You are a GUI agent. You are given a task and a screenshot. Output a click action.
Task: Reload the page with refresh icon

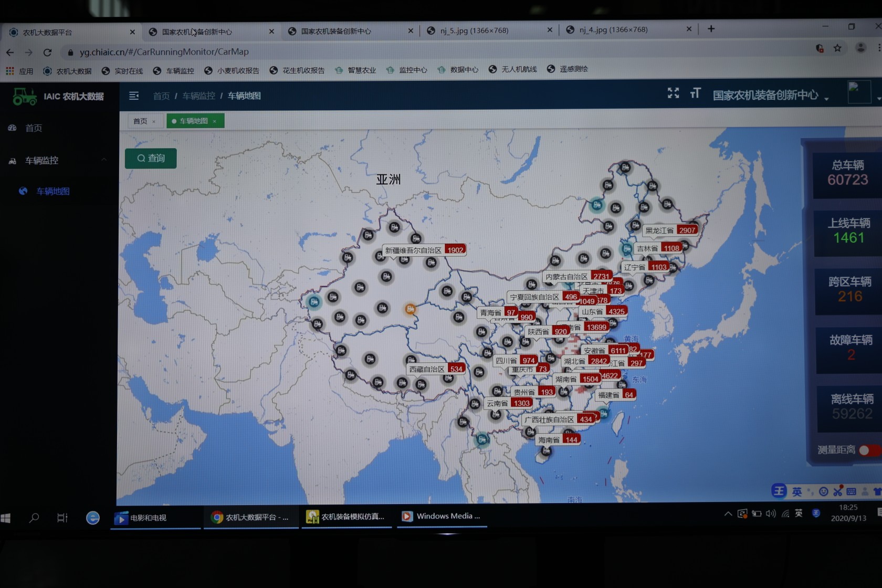pyautogui.click(x=47, y=52)
